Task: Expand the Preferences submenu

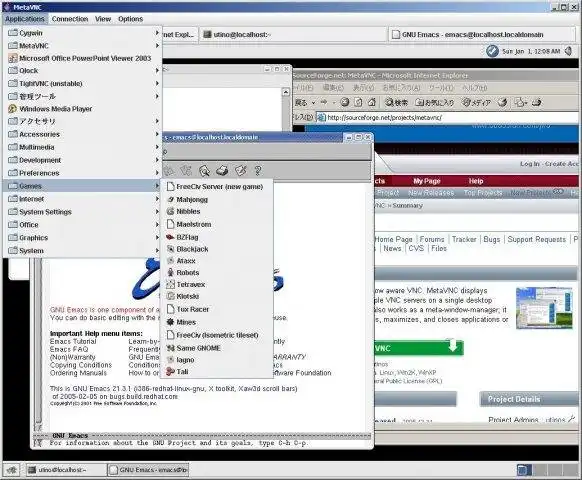Action: point(83,173)
